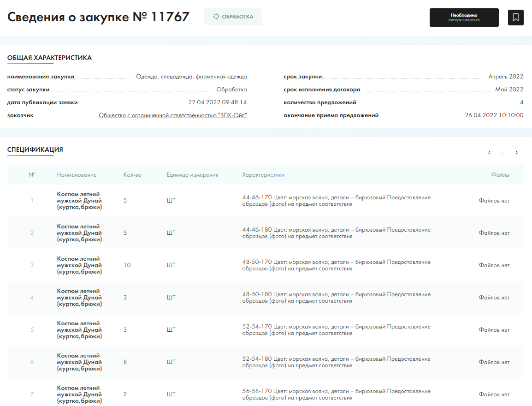Click the ОБРАБОТКА status badge
Image resolution: width=532 pixels, height=406 pixels.
233,17
